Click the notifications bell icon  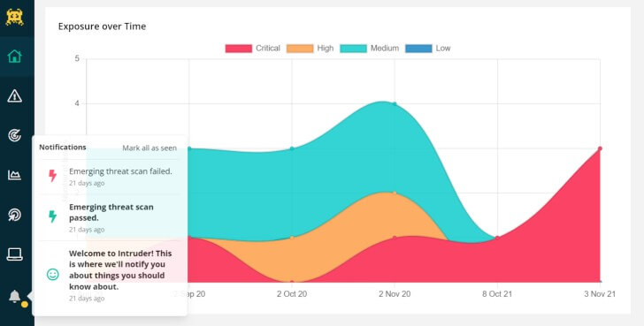coord(15,296)
